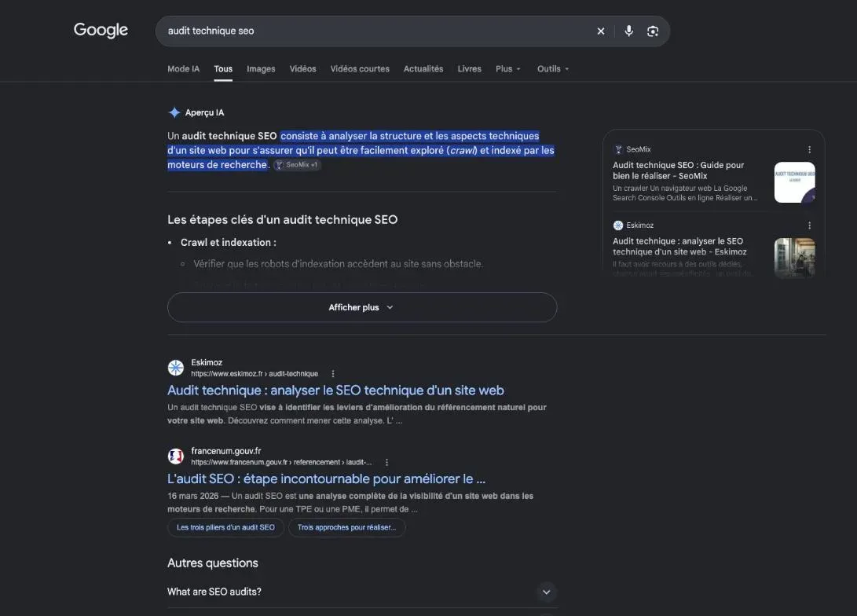Expand the Plus dropdown menu
This screenshot has width=857, height=616.
[508, 69]
